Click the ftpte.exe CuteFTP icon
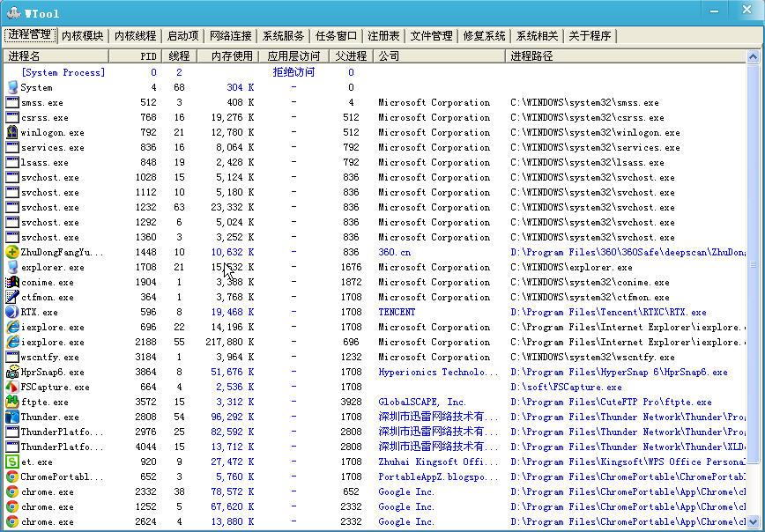765x532 pixels. [x=12, y=403]
